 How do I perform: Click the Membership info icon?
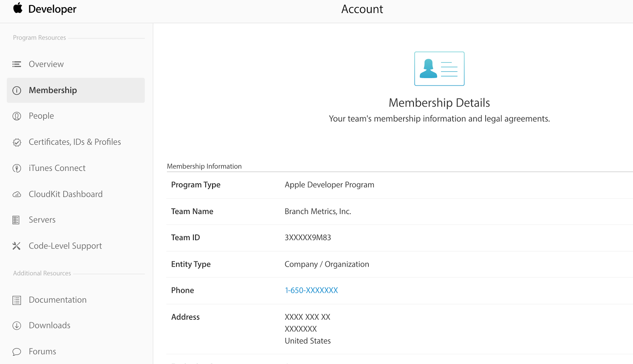[x=17, y=90]
